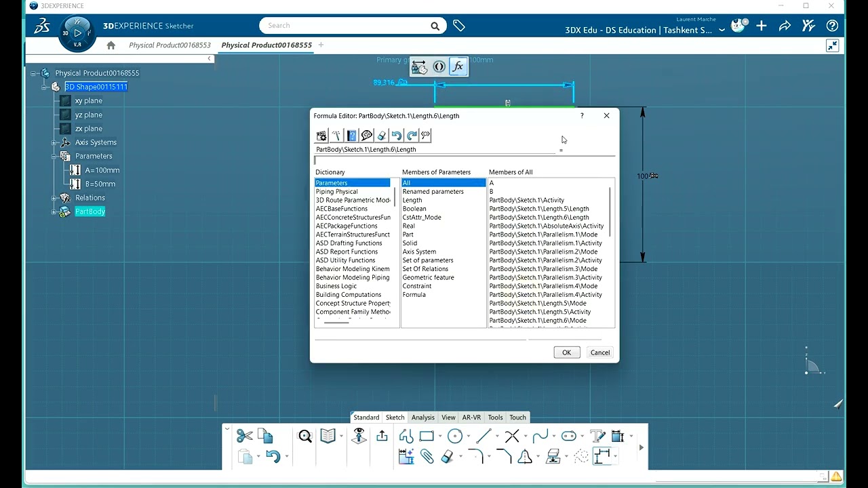Image resolution: width=868 pixels, height=488 pixels.
Task: Click the plus to add a new tab
Action: [x=321, y=45]
